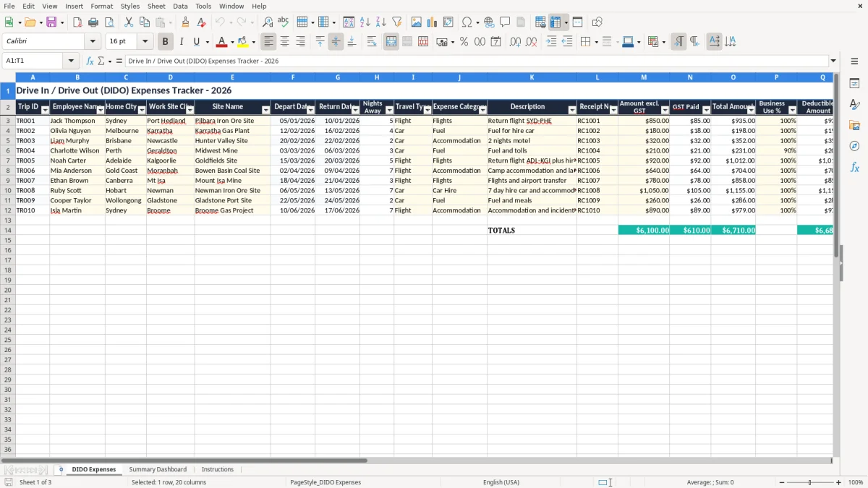Click the formula bar input line
The width and height of the screenshot is (868, 488).
[476, 61]
